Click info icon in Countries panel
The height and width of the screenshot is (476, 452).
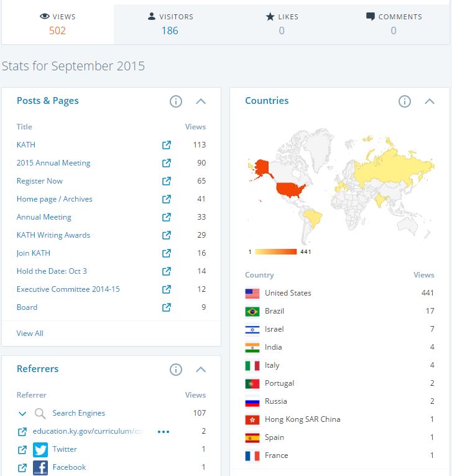pos(405,101)
